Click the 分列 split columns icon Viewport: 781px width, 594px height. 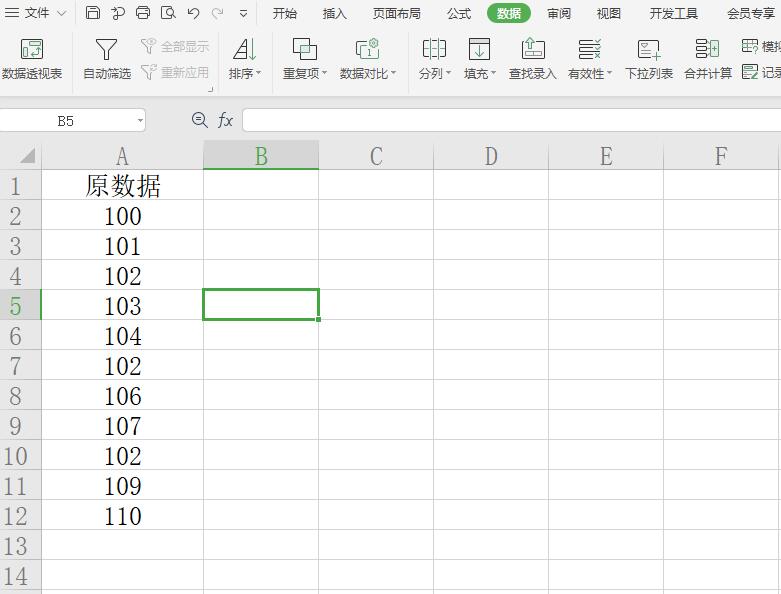pyautogui.click(x=434, y=49)
